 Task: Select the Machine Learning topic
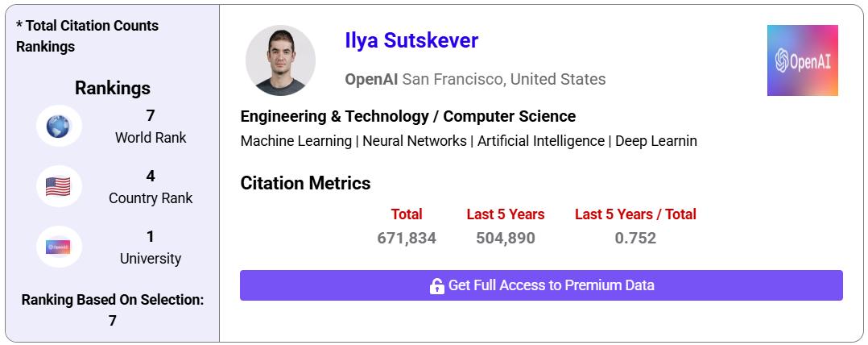[x=296, y=141]
